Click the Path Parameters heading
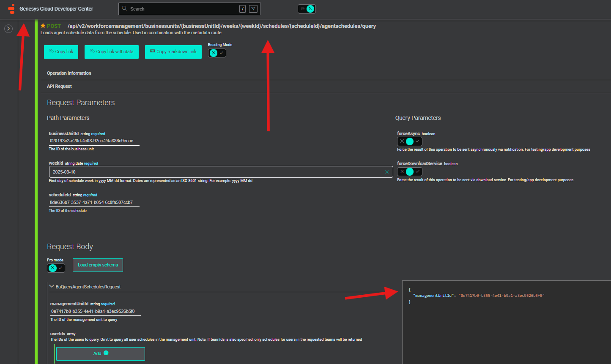This screenshot has height=364, width=611. [x=68, y=118]
